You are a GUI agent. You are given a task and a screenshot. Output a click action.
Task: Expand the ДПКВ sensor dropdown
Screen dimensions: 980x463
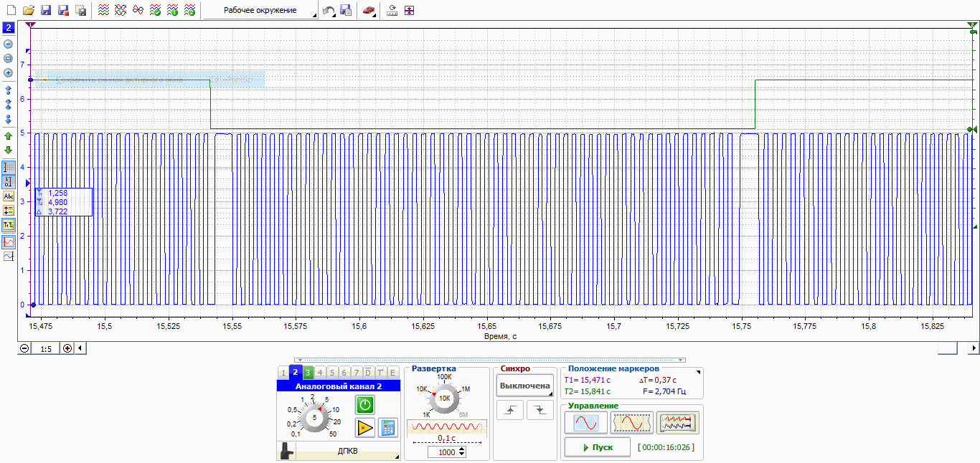pyautogui.click(x=348, y=452)
